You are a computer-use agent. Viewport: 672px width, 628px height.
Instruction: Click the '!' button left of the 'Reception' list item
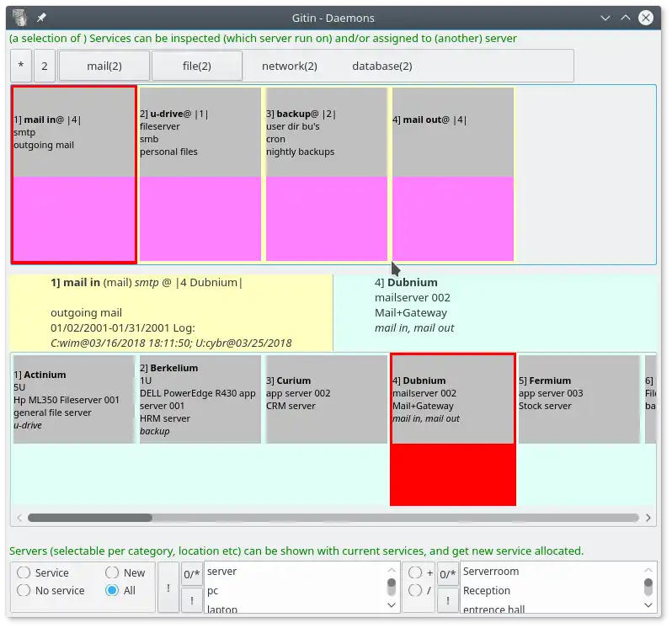[447, 601]
